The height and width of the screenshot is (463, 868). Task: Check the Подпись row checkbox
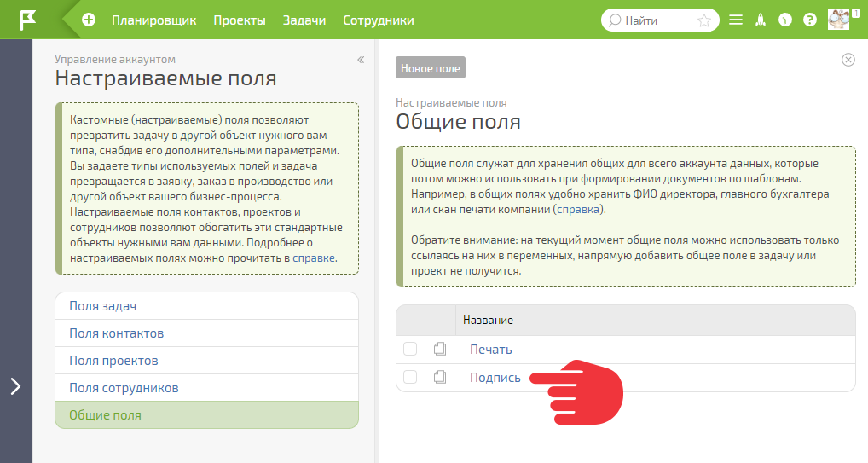(409, 377)
